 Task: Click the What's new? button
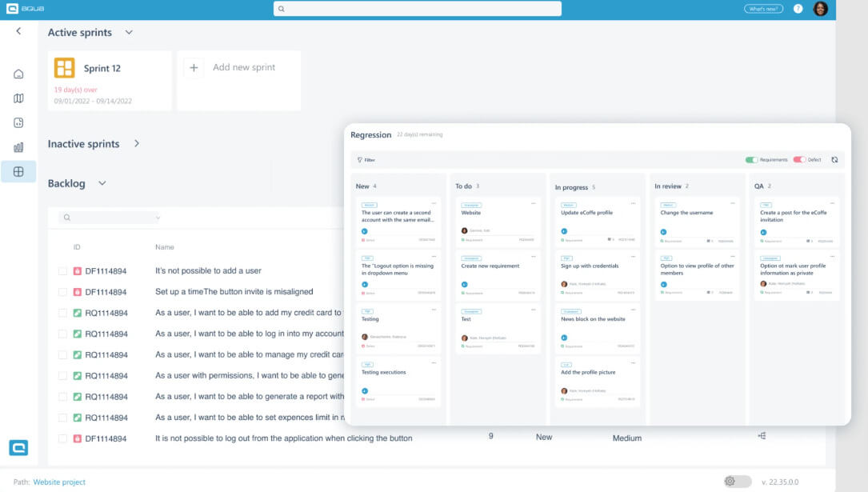coord(764,8)
